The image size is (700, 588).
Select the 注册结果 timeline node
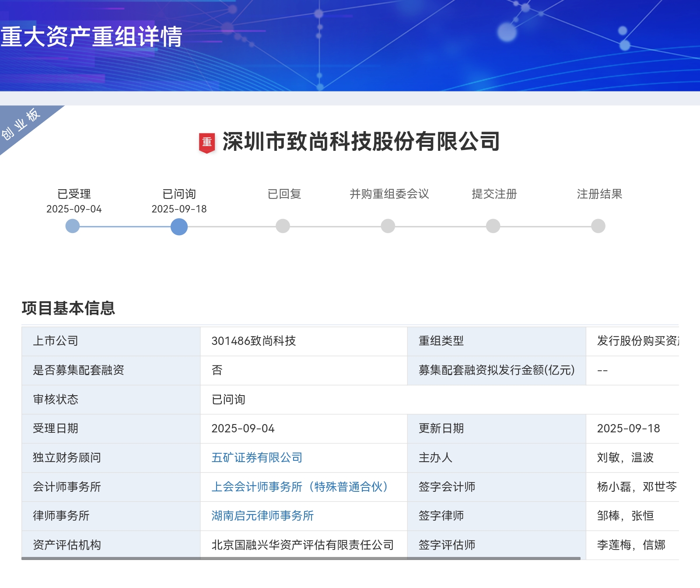(598, 226)
